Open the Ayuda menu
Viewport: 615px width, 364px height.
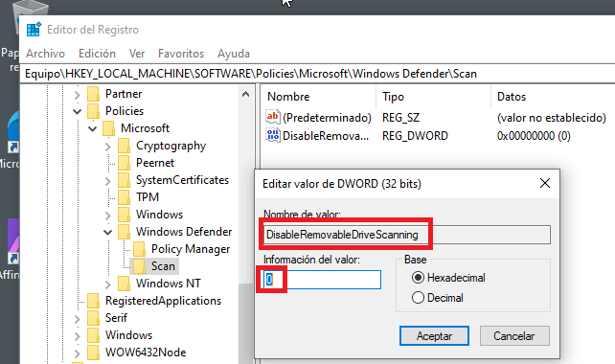[x=234, y=54]
